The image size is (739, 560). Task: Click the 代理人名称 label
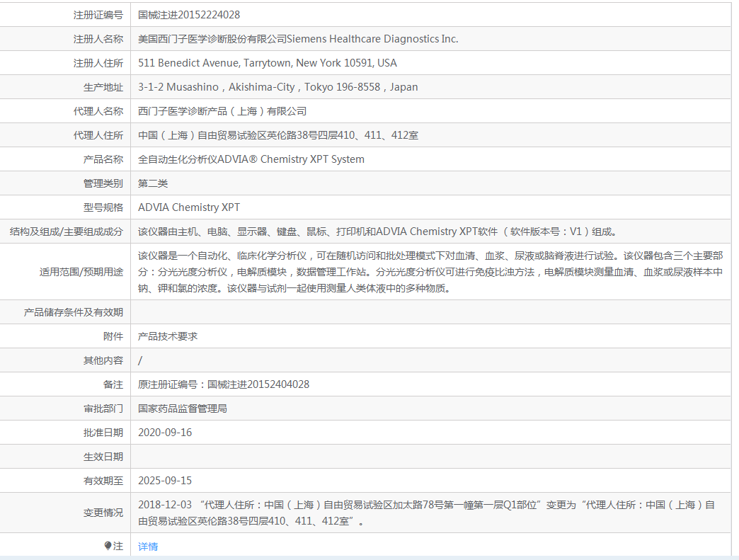pyautogui.click(x=98, y=111)
